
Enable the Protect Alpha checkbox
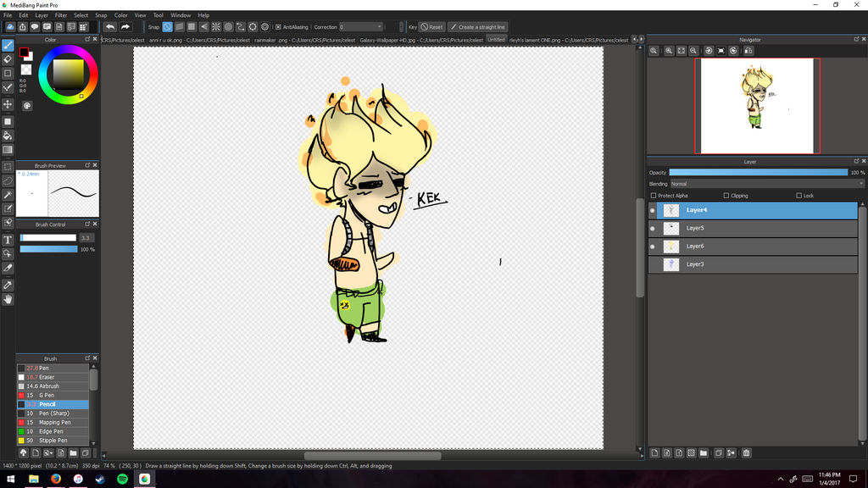point(654,196)
